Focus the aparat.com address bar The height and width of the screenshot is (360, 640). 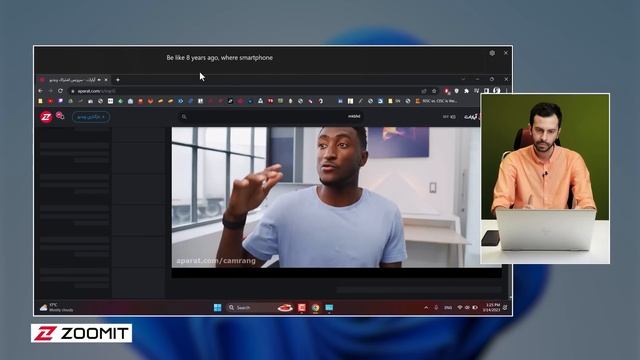pyautogui.click(x=245, y=91)
